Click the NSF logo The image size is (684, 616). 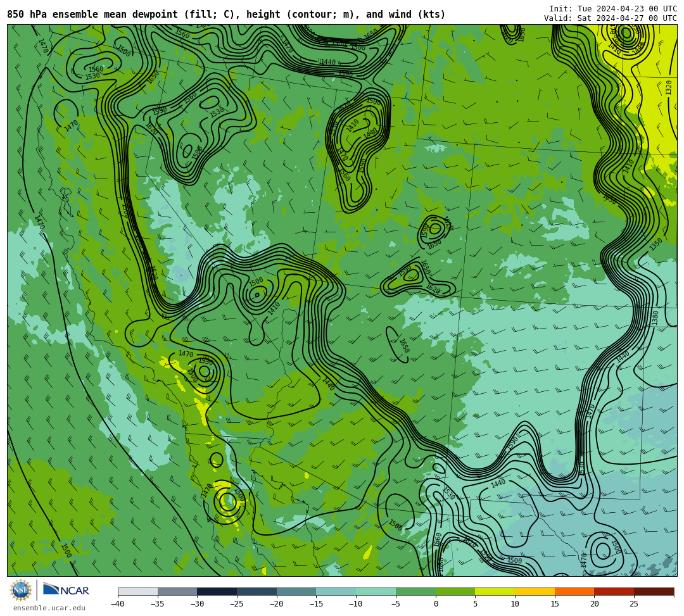[20, 590]
